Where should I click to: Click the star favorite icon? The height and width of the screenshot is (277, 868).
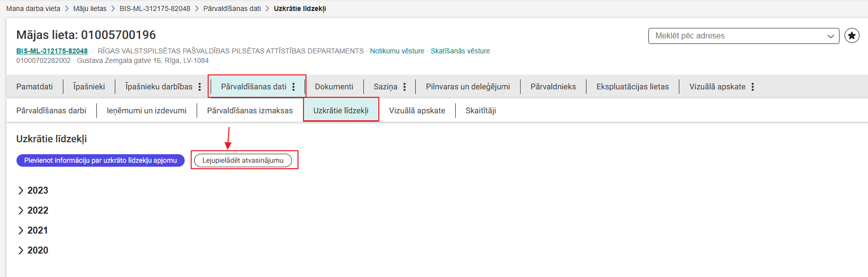(852, 36)
